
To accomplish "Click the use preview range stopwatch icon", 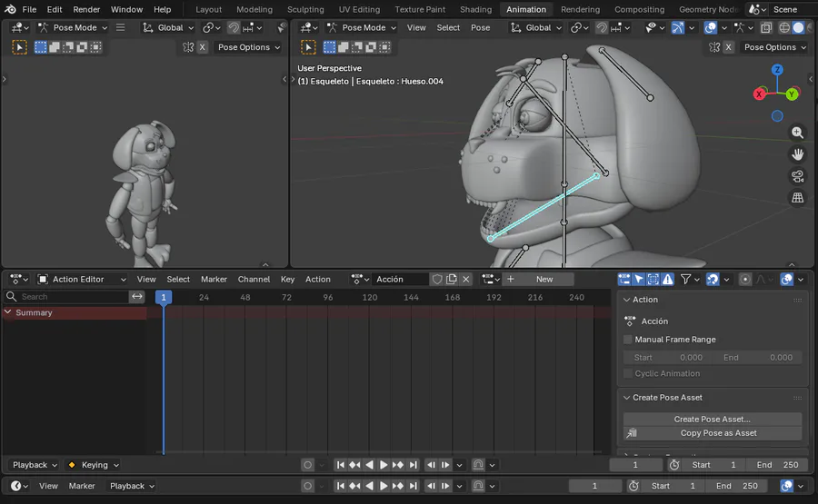I will (x=674, y=465).
